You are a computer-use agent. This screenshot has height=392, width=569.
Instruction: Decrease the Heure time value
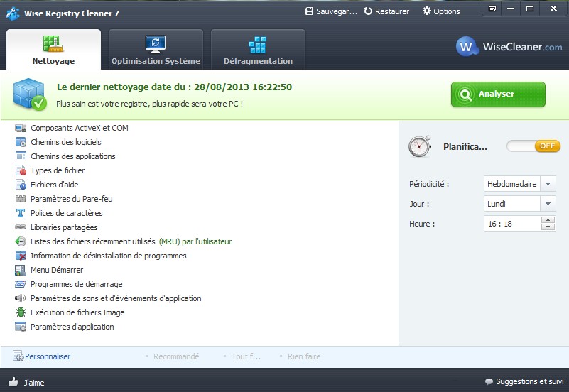[548, 227]
